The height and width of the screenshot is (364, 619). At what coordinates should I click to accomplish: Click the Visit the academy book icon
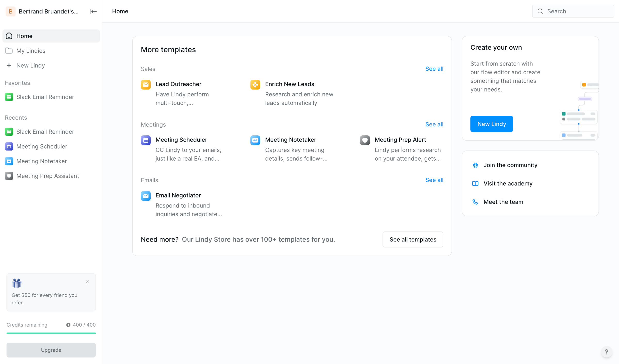[475, 184]
